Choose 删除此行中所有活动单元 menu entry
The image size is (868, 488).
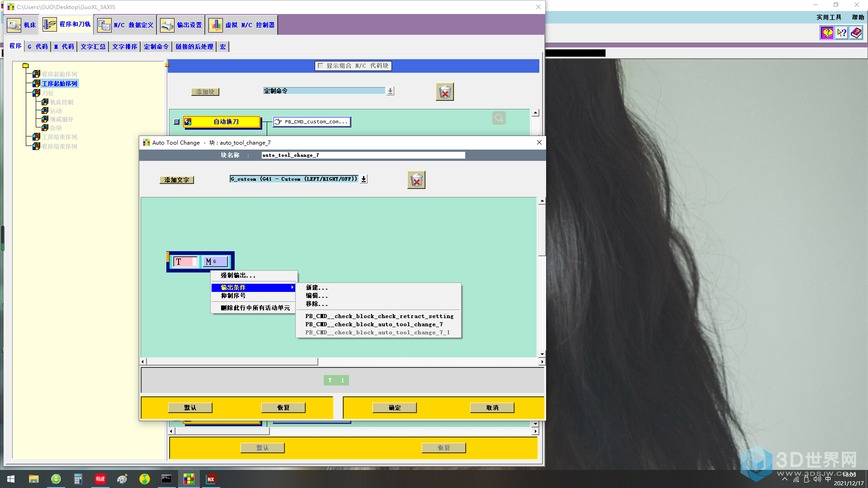click(254, 308)
